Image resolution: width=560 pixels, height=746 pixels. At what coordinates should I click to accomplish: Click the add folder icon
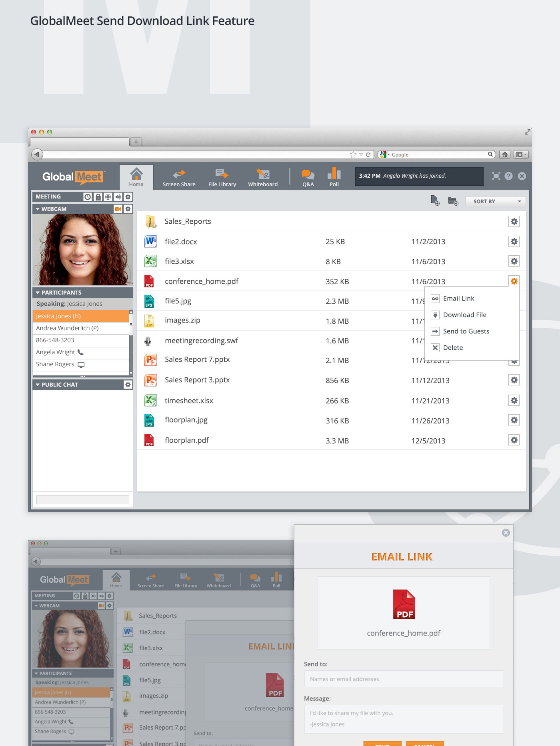coord(453,201)
